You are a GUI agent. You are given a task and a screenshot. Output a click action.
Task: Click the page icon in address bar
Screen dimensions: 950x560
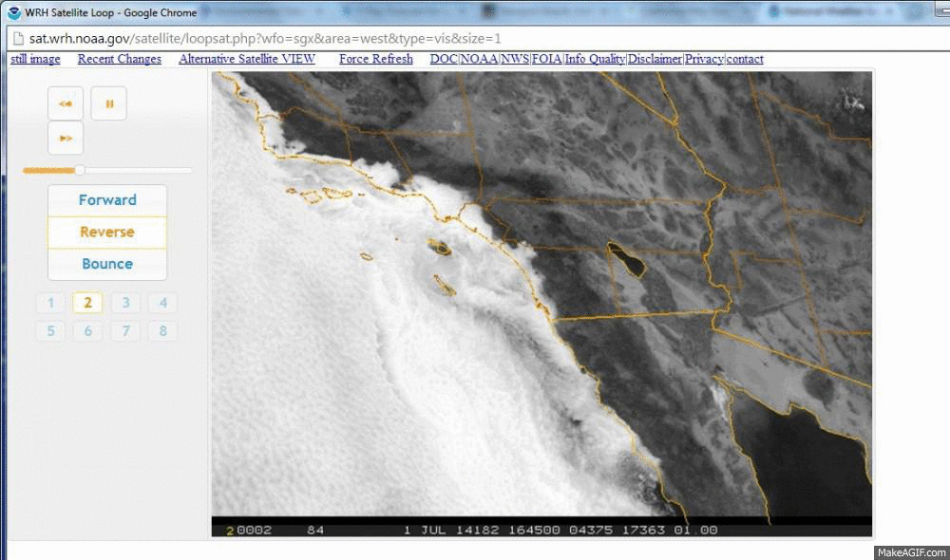[16, 39]
